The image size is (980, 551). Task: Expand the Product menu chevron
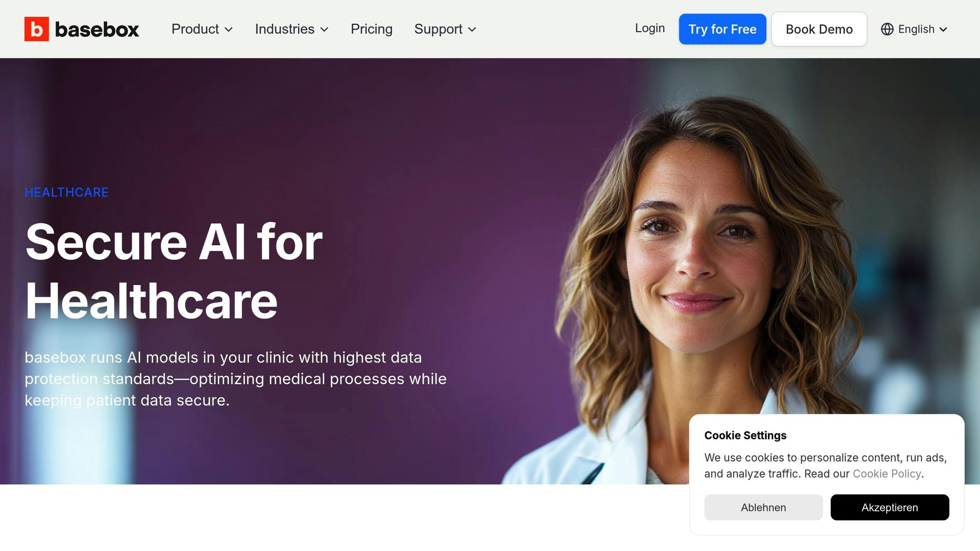[229, 30]
